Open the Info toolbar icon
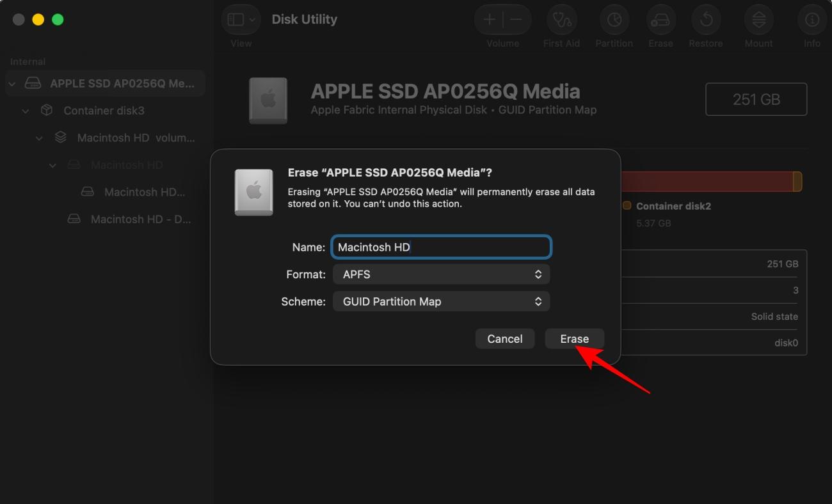This screenshot has height=504, width=832. coord(812,20)
